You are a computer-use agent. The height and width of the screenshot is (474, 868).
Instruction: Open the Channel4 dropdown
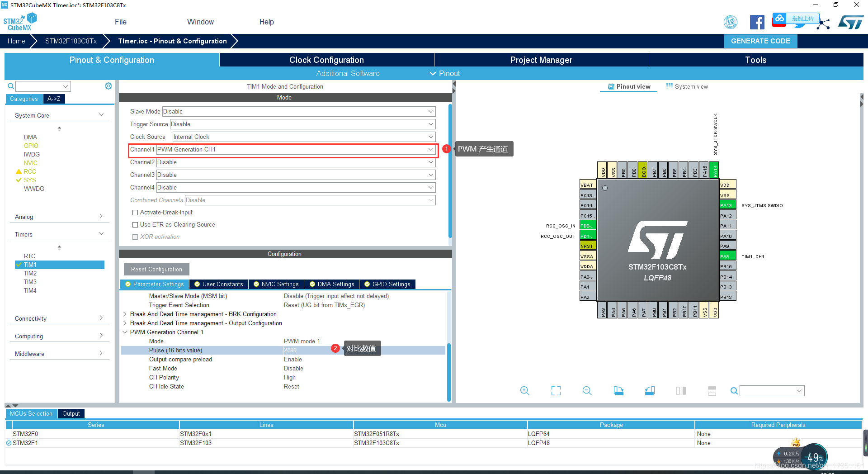(x=296, y=187)
